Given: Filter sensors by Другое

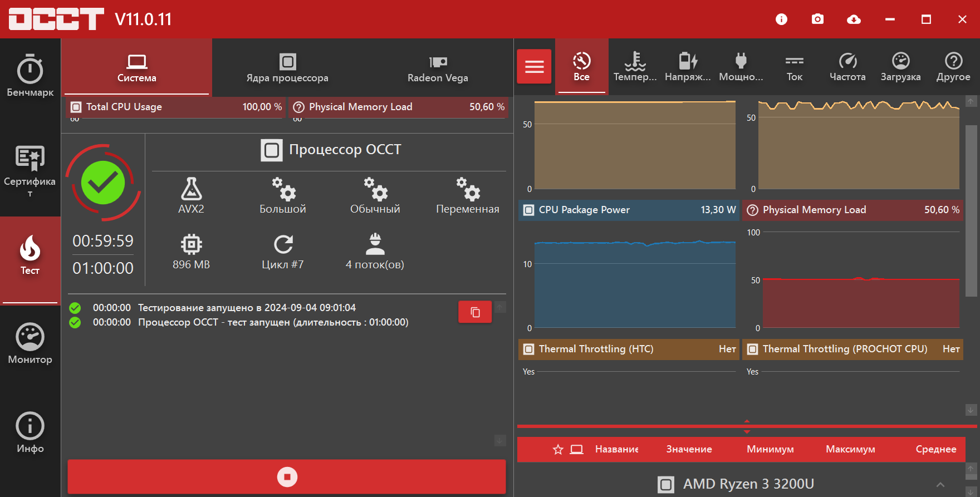Looking at the screenshot, I should (x=953, y=66).
